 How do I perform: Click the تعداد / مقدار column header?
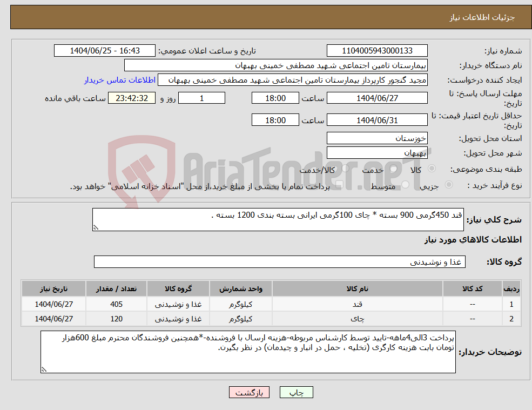116,289
